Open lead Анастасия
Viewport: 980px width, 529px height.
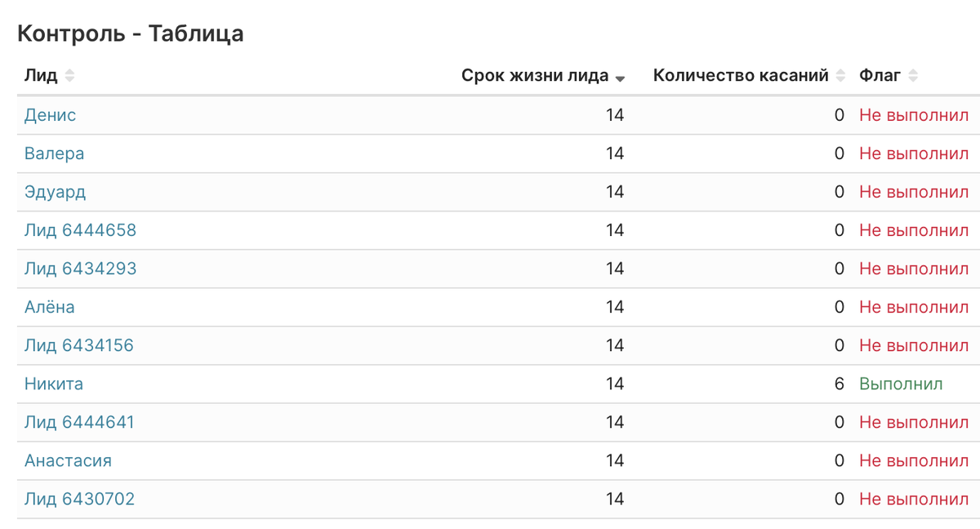[68, 460]
